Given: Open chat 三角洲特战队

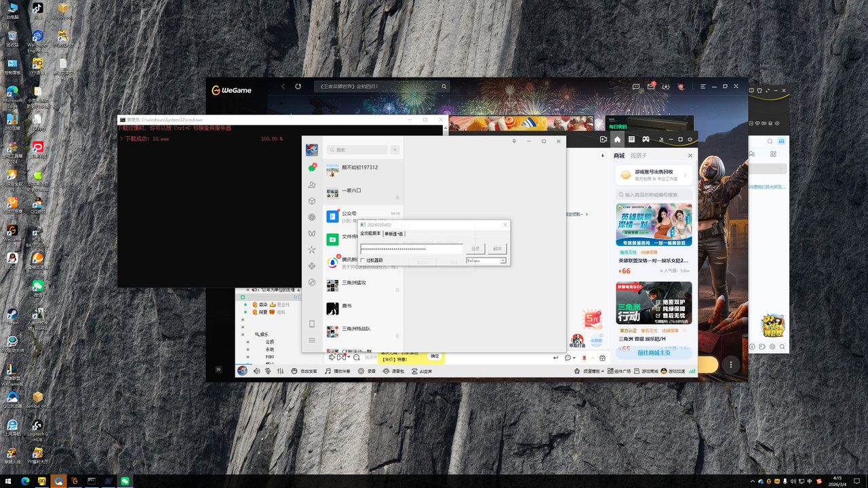Looking at the screenshot, I should (x=365, y=331).
